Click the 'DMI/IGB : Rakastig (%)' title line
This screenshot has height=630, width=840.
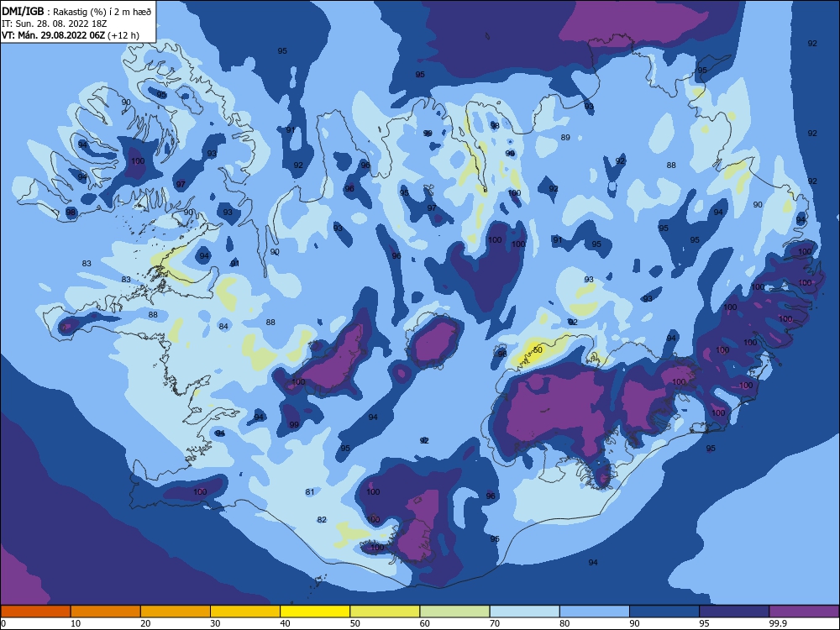point(76,12)
